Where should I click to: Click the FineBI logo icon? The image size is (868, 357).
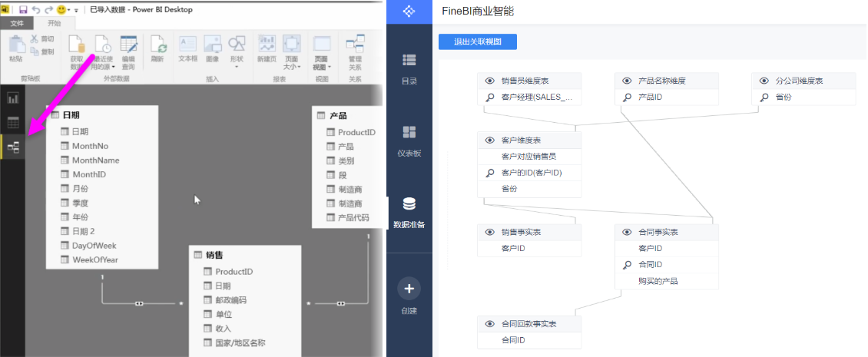(409, 11)
